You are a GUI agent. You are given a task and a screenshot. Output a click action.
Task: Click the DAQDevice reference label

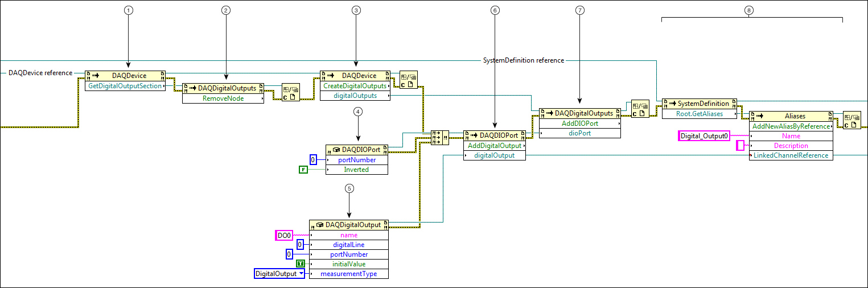click(x=40, y=73)
